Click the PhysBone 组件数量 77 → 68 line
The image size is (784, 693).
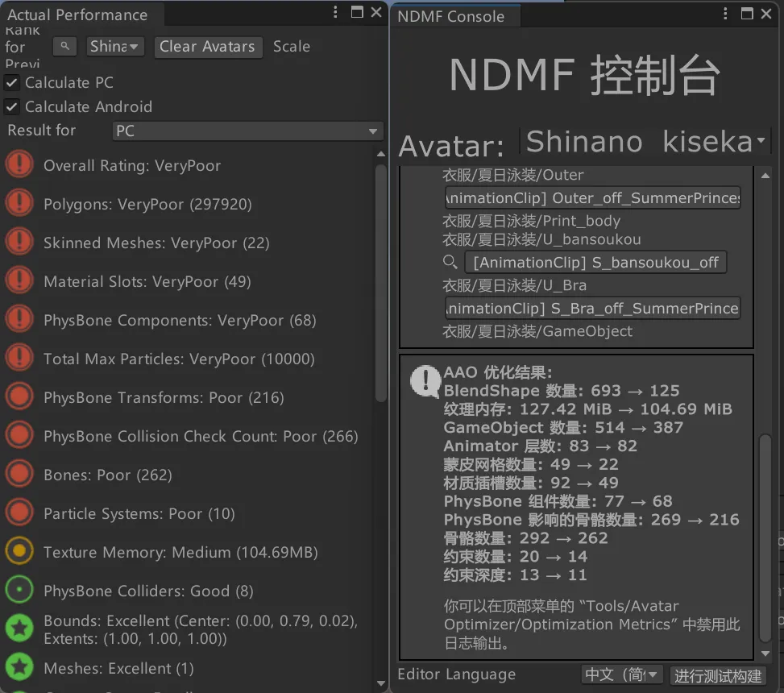click(x=558, y=501)
